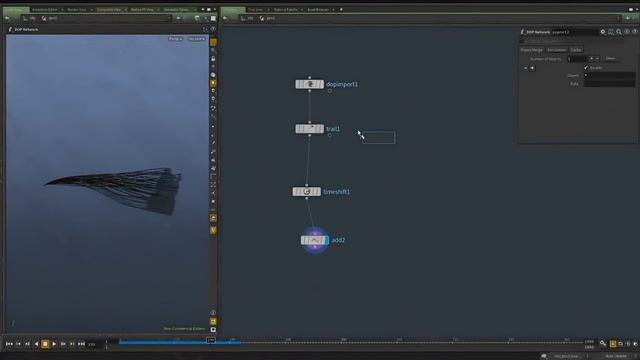Click the play reverse button
This screenshot has height=360, width=640.
pos(36,344)
